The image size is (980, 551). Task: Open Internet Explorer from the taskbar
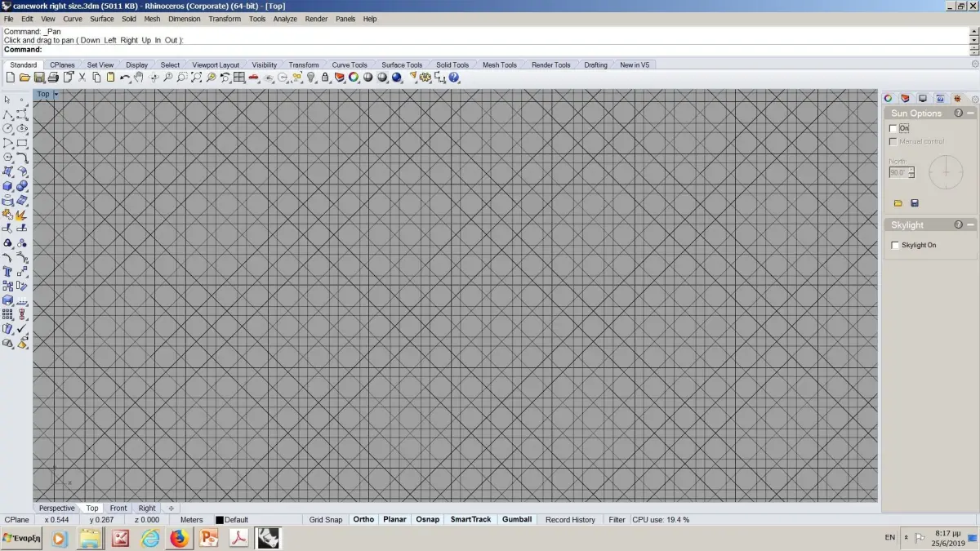click(x=150, y=538)
